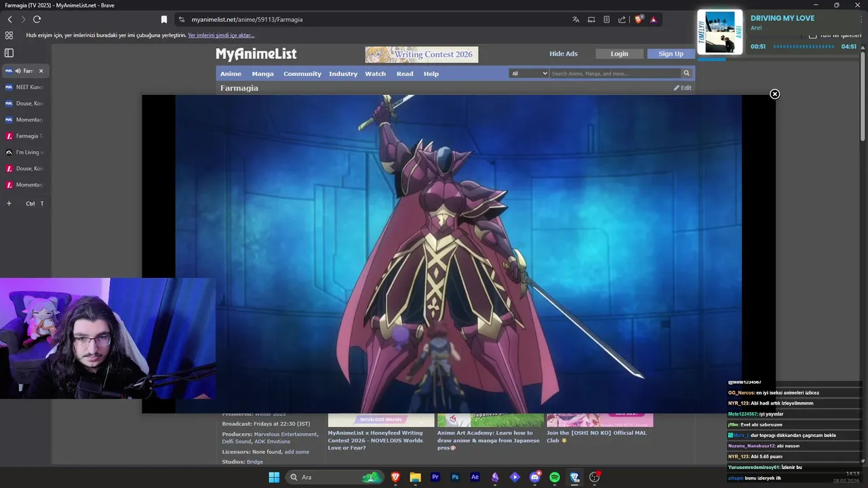Focus the Search Anime, Manga field
This screenshot has width=868, height=488.
(x=614, y=73)
